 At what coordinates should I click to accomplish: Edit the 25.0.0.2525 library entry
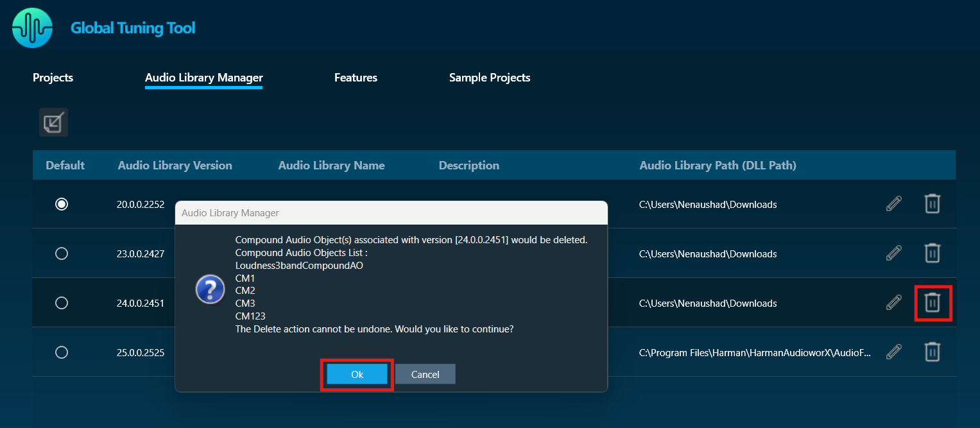pyautogui.click(x=893, y=352)
